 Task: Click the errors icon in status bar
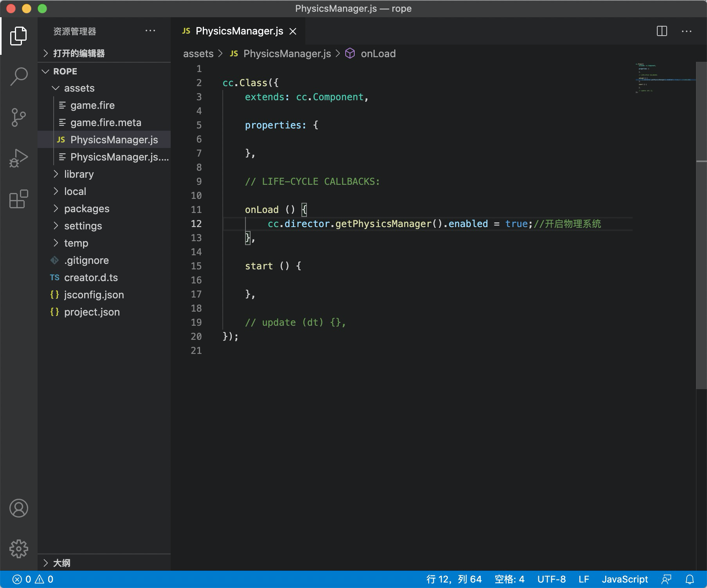pos(17,579)
